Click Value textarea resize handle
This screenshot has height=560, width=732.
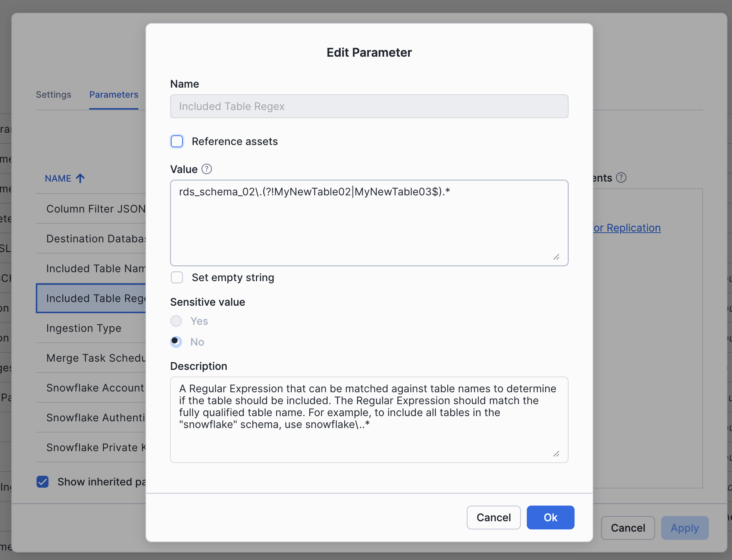556,257
